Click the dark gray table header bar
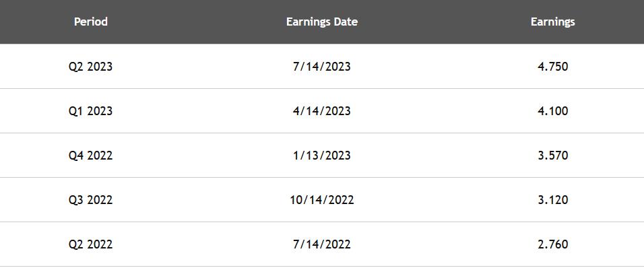 (x=322, y=22)
